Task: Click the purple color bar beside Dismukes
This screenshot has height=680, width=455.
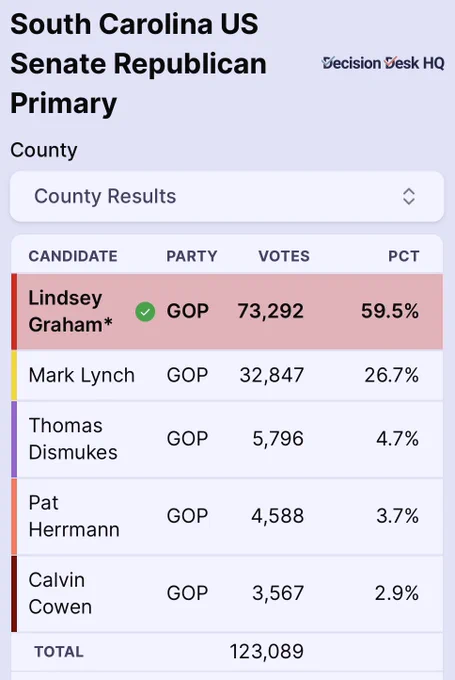Action: click(x=14, y=439)
